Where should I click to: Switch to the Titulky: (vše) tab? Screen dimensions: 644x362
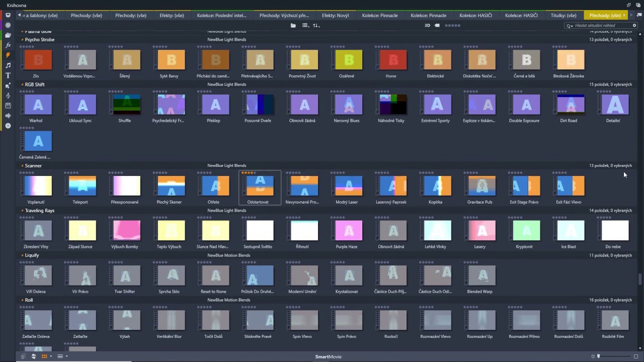[563, 16]
